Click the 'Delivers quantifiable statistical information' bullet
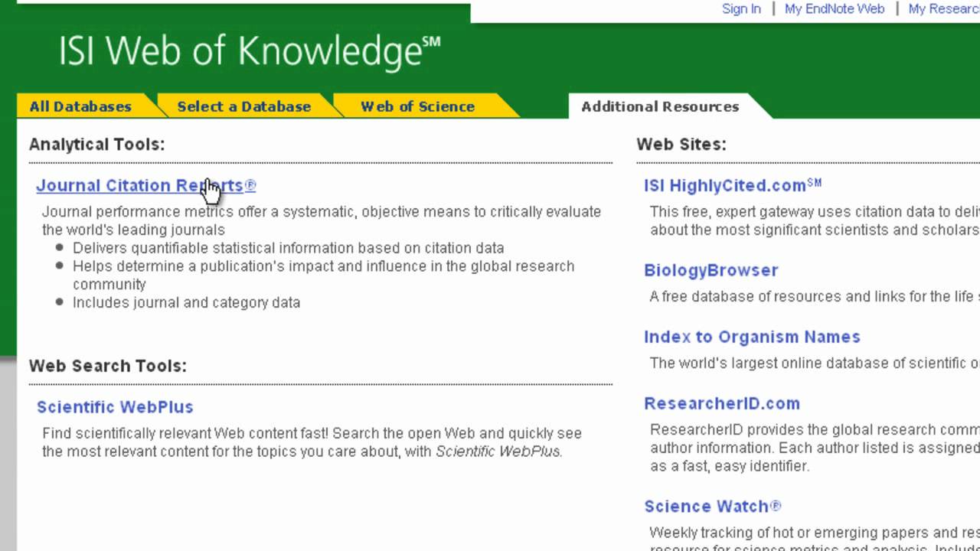Screen dimensions: 980x551 [x=288, y=248]
